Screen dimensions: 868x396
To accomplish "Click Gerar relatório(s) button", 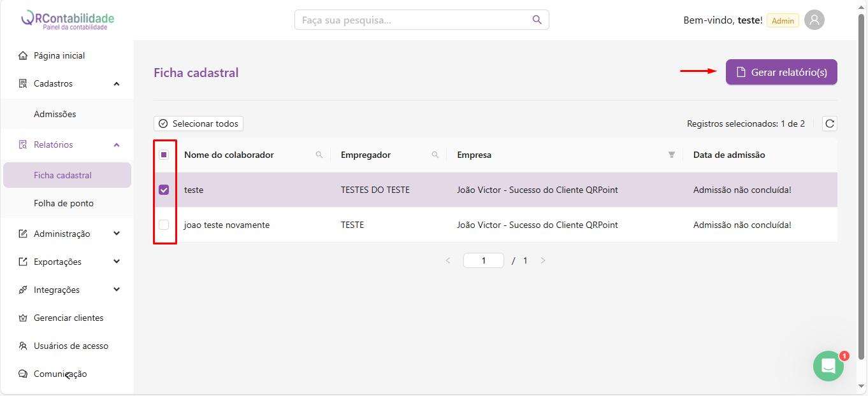I will (781, 72).
